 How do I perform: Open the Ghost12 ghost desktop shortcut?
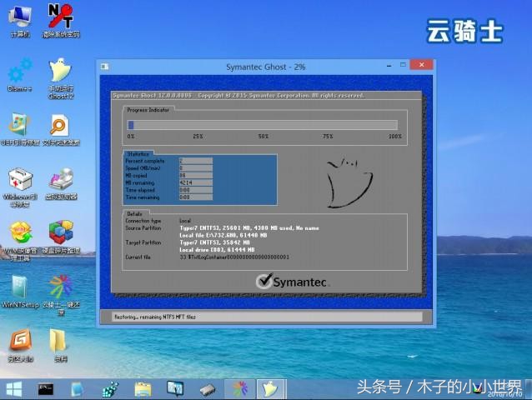[61, 78]
